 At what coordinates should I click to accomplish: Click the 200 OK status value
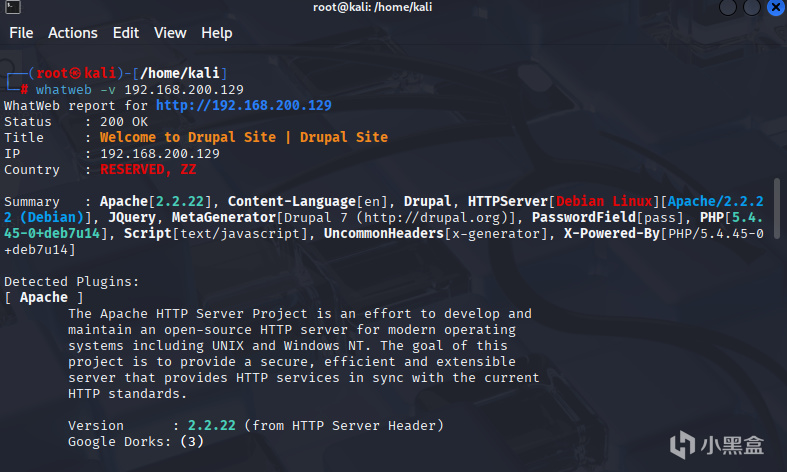tap(126, 121)
